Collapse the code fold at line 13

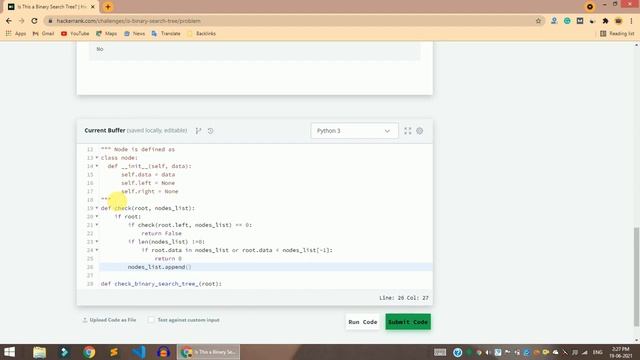point(97,158)
